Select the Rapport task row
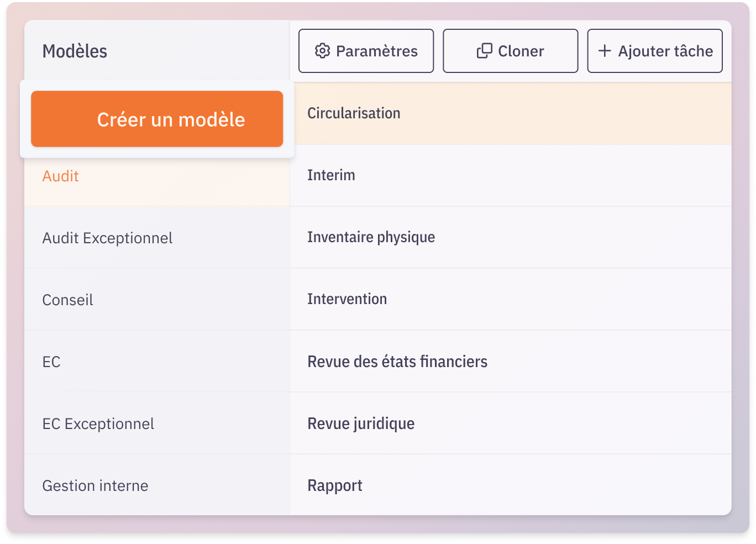Image resolution: width=756 pixels, height=544 pixels. tap(511, 485)
